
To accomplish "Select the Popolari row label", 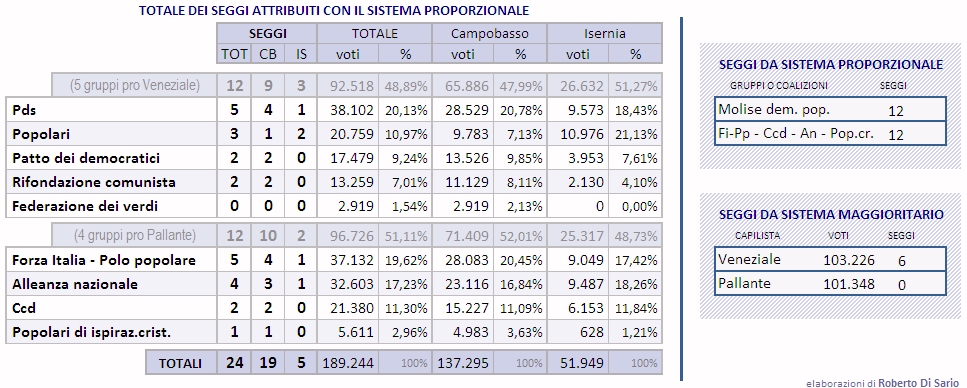I will click(41, 134).
